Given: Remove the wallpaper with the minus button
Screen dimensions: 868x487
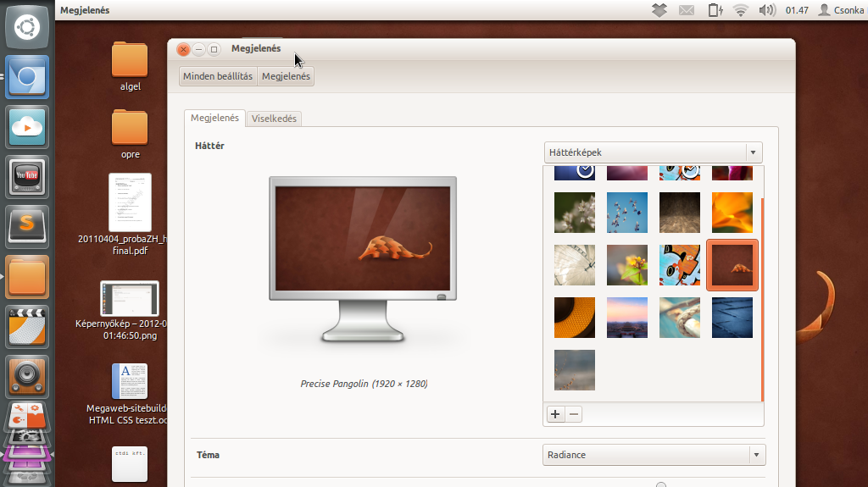Looking at the screenshot, I should [574, 414].
